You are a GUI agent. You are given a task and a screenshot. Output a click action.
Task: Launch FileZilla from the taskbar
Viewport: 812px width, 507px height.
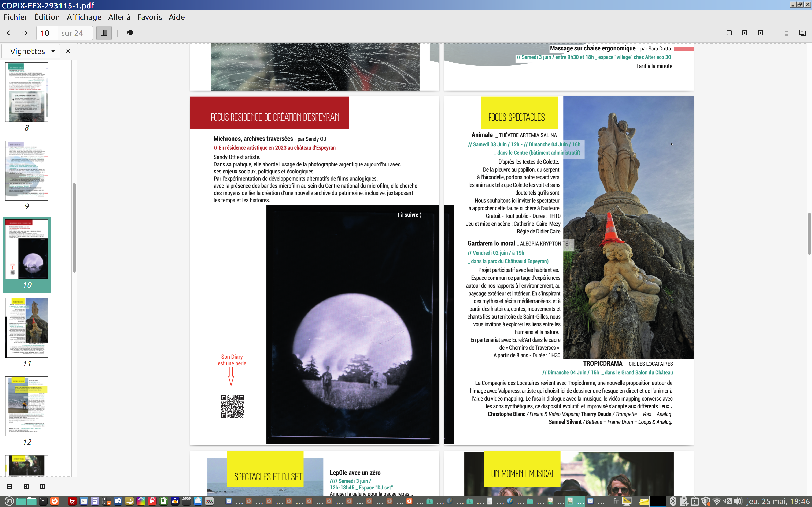72,501
